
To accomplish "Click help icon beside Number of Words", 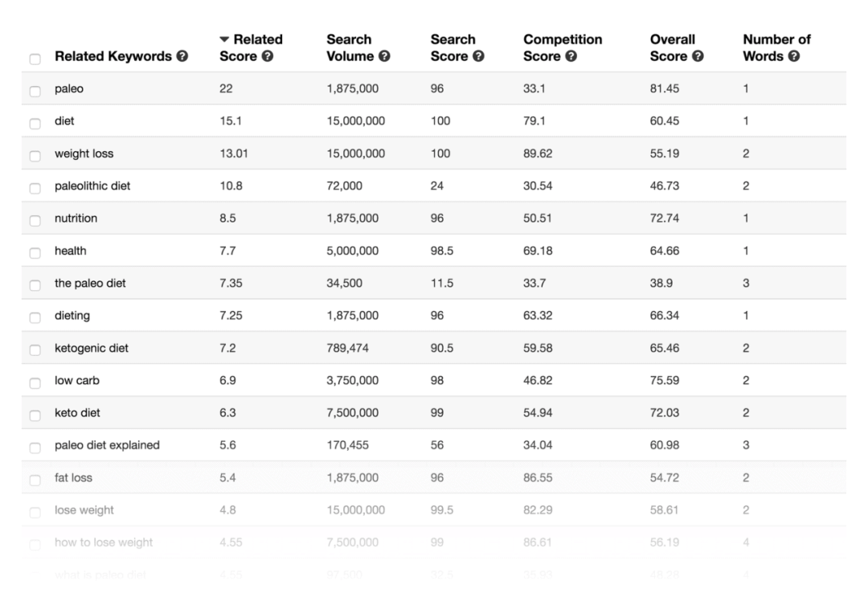I will tap(794, 57).
